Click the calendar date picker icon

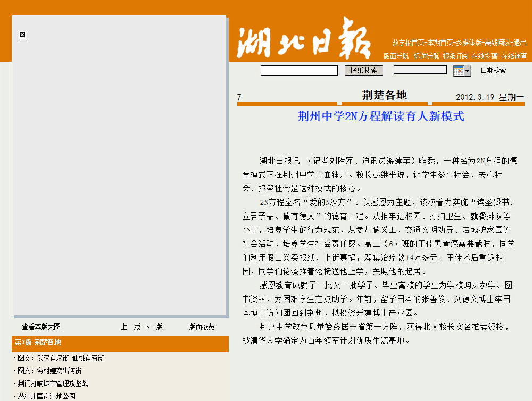tap(459, 71)
